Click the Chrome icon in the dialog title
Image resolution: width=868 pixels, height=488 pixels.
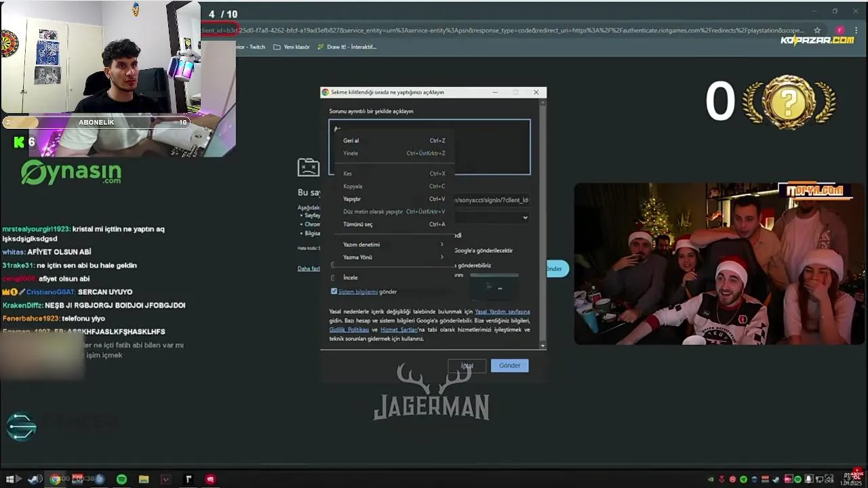[325, 92]
